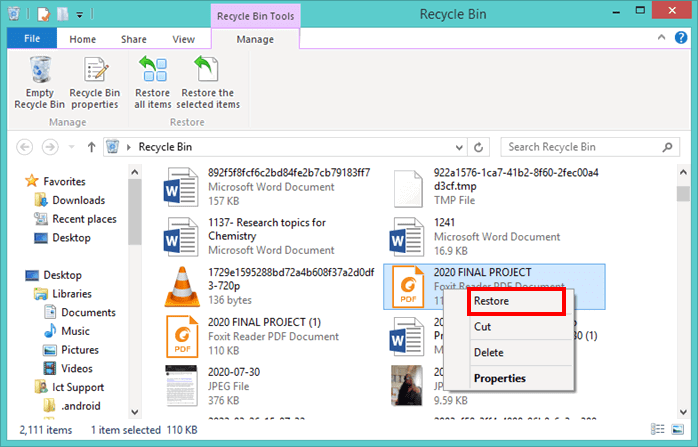Screen dimensions: 698x447
Task: Open the View ribbon tab
Action: tap(183, 39)
